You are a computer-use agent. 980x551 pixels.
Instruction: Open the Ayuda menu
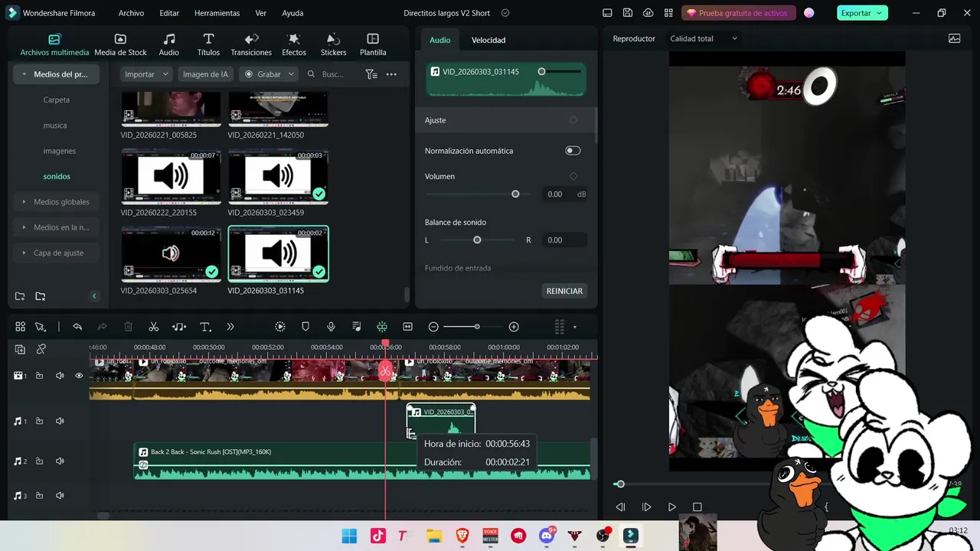point(292,13)
